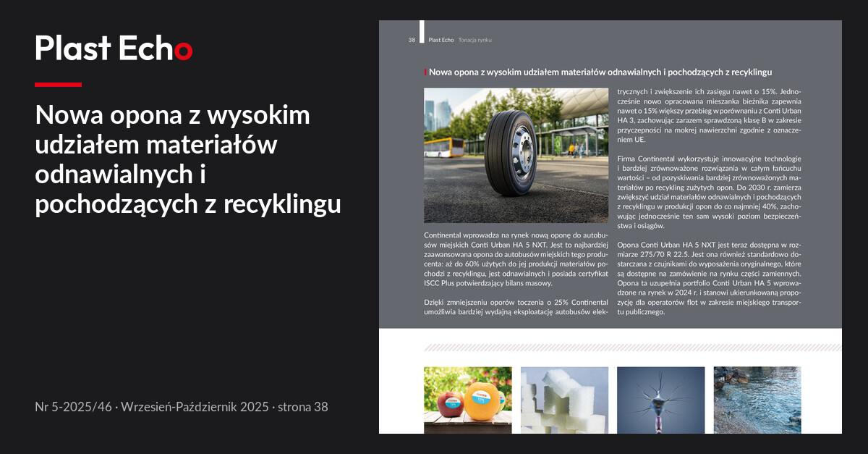Image resolution: width=868 pixels, height=454 pixels.
Task: Click the paragraph starting "Firma Continental wykorzystuje"
Action: coord(709,192)
